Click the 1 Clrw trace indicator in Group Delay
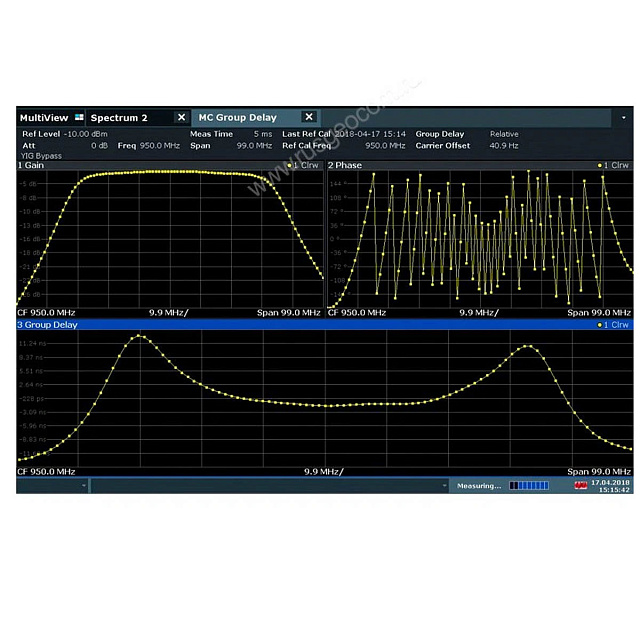 click(x=612, y=325)
